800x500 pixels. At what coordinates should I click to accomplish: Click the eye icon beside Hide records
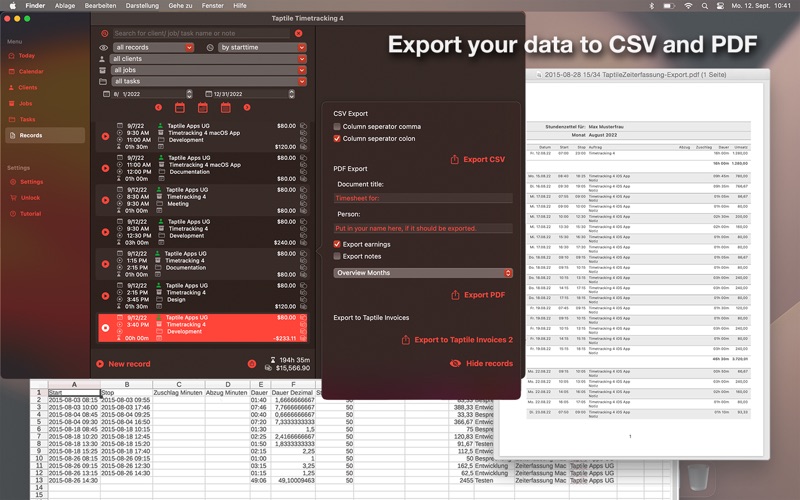pos(455,363)
